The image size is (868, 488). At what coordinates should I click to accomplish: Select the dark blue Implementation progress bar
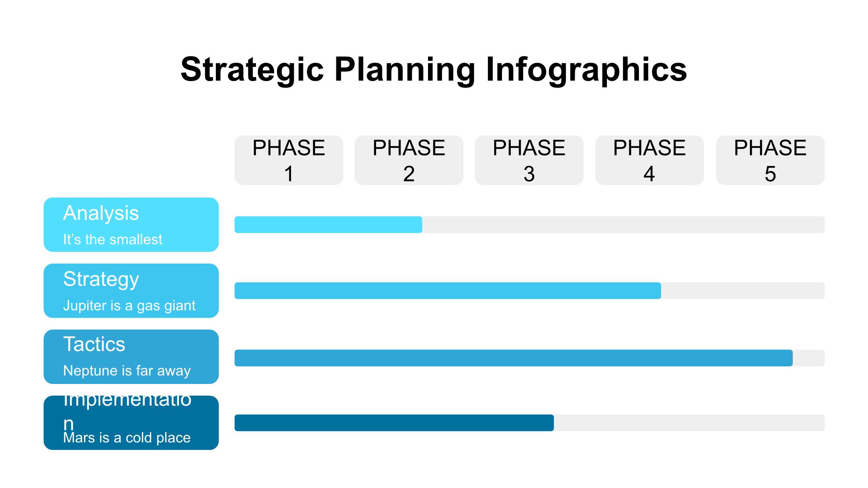[394, 423]
